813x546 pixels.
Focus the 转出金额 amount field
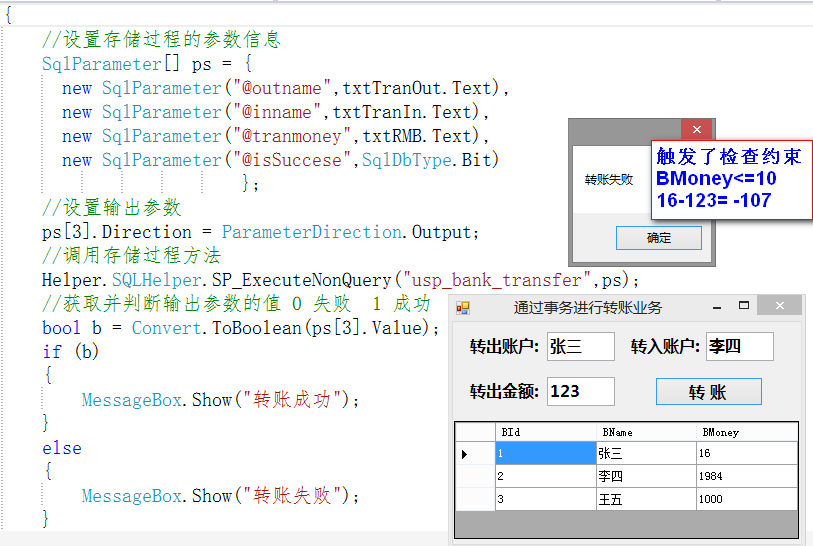580,391
